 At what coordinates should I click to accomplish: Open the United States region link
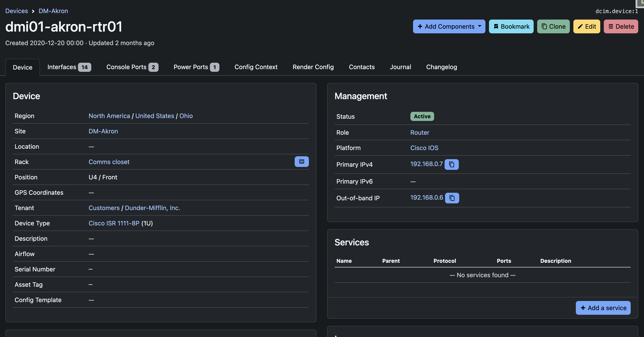(x=155, y=116)
